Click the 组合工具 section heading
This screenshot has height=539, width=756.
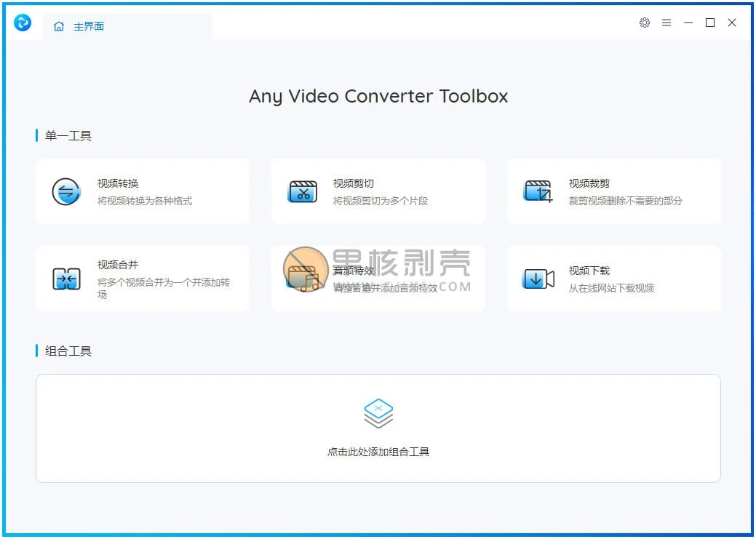[68, 351]
